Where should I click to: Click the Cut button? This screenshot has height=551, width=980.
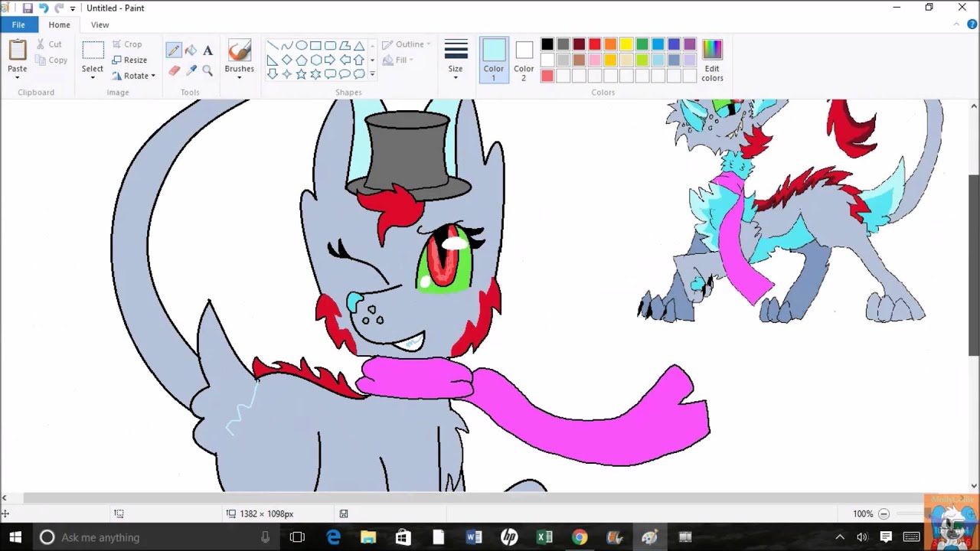50,44
